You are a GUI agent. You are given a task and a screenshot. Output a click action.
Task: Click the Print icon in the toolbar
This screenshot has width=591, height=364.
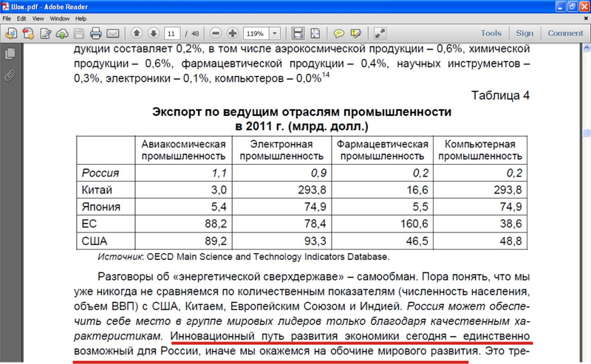click(95, 33)
